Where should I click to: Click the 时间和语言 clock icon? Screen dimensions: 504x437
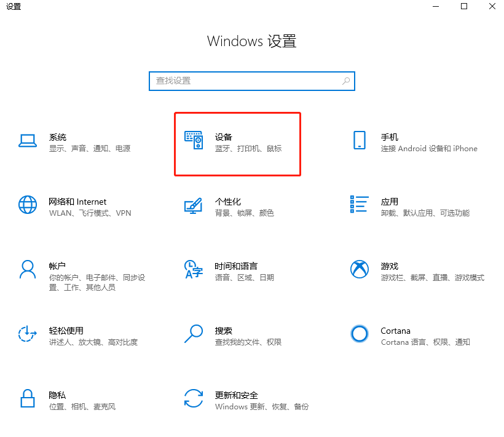click(194, 269)
